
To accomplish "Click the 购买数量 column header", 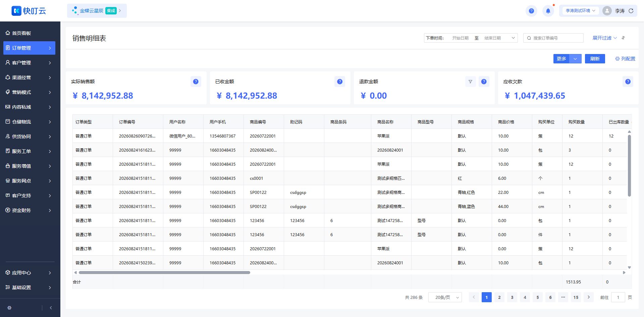I will tap(582, 122).
